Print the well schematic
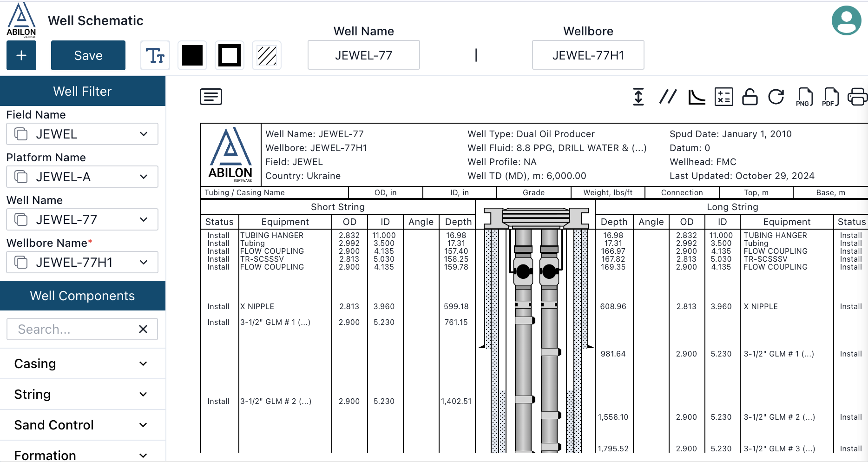The height and width of the screenshot is (462, 868). click(857, 97)
